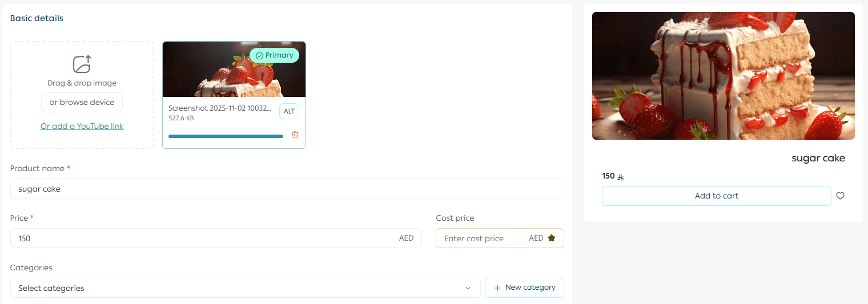Click the Enter cost price field

483,238
